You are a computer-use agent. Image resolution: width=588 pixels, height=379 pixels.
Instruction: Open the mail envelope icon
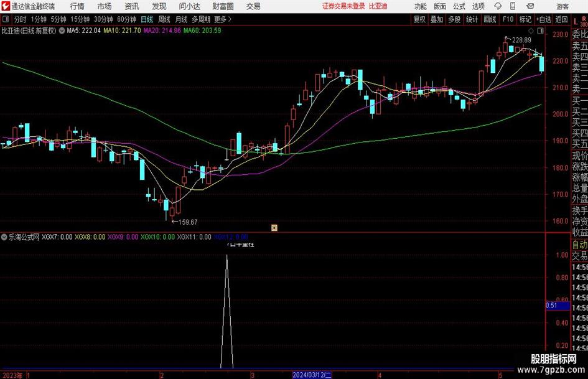530,6
